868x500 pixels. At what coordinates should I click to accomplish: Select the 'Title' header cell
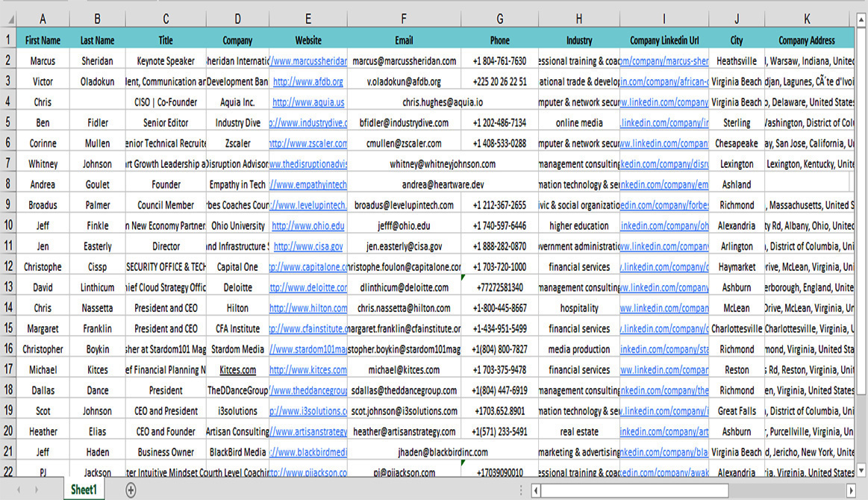(166, 40)
